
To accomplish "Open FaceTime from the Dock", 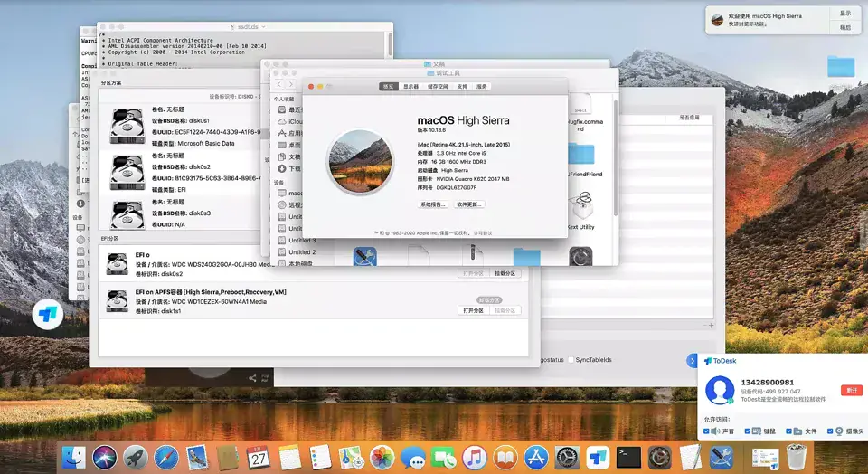I will tap(444, 458).
